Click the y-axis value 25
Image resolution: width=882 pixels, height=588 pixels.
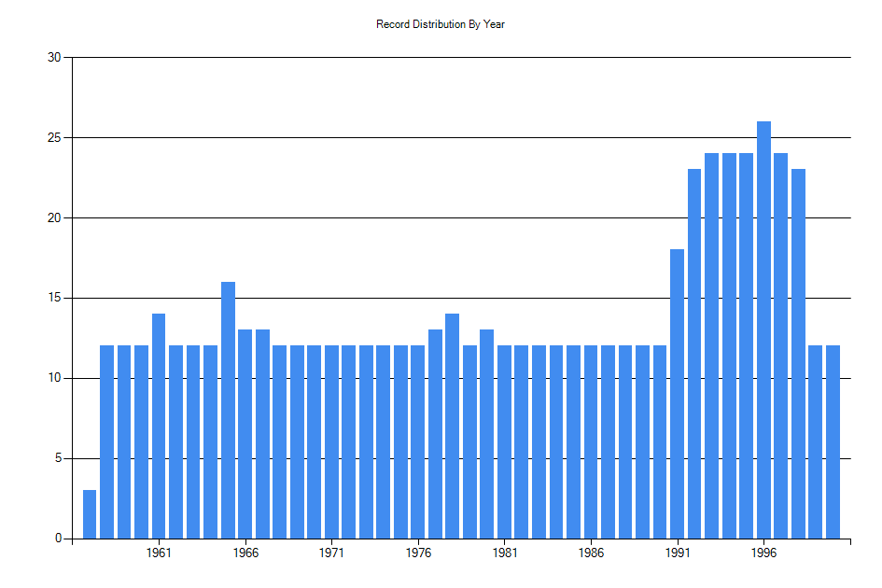click(x=54, y=136)
